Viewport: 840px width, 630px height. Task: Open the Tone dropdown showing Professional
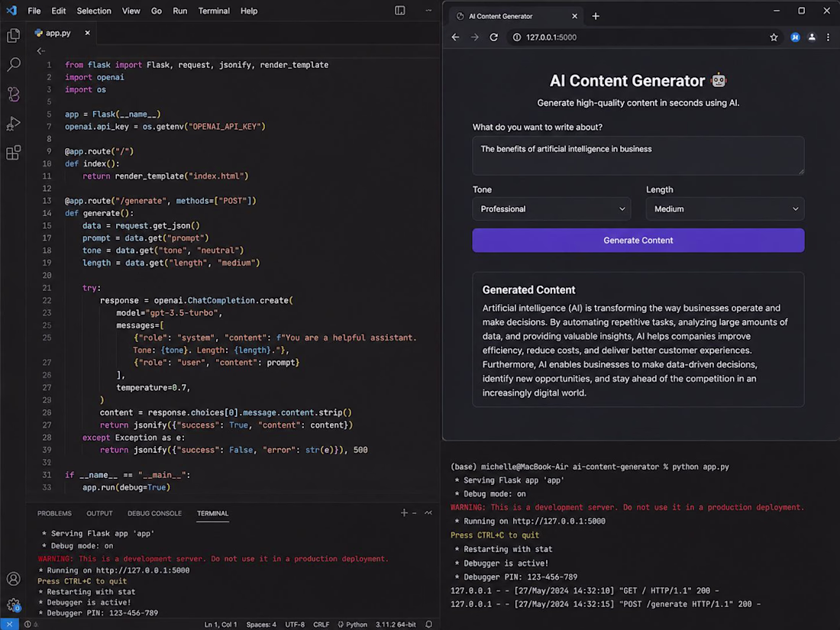pos(551,209)
